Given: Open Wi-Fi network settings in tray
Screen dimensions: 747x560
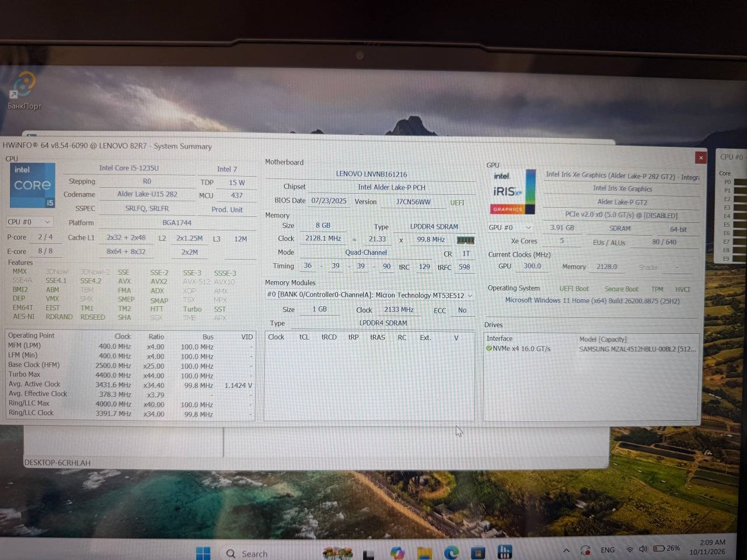Looking at the screenshot, I should [630, 549].
